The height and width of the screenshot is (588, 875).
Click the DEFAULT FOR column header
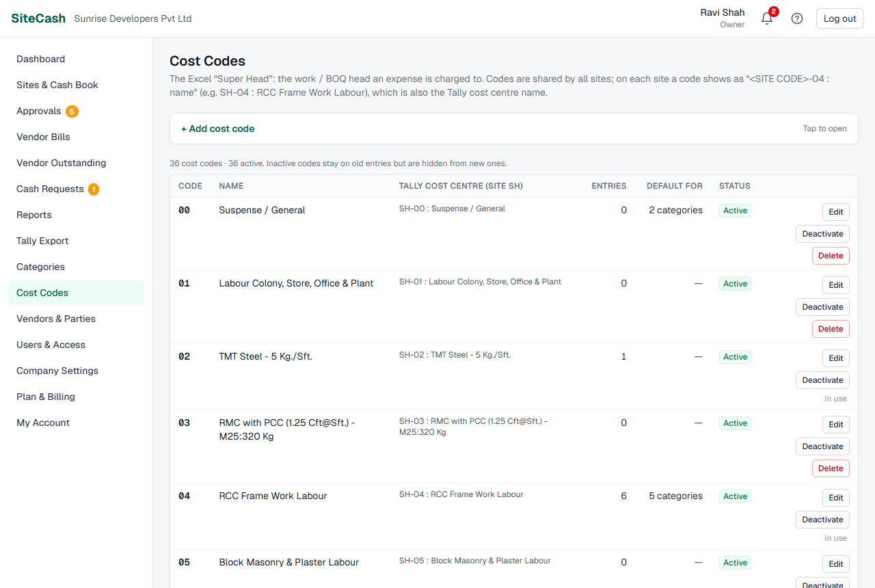click(675, 186)
